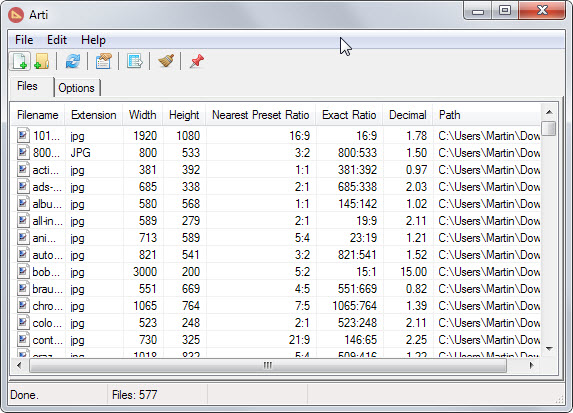Click the width value 3000

tap(145, 272)
